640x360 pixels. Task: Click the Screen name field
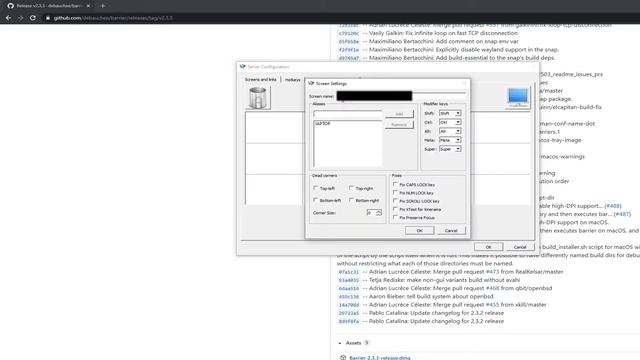pyautogui.click(x=401, y=96)
